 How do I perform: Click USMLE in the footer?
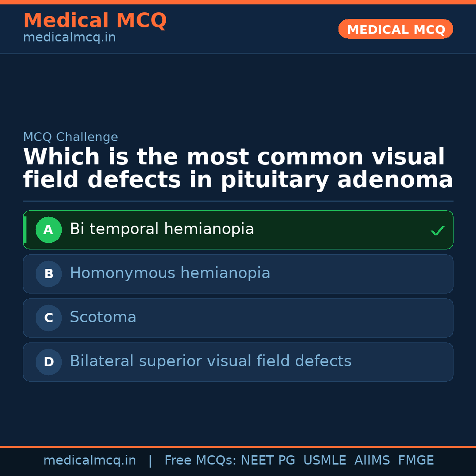[324, 461]
